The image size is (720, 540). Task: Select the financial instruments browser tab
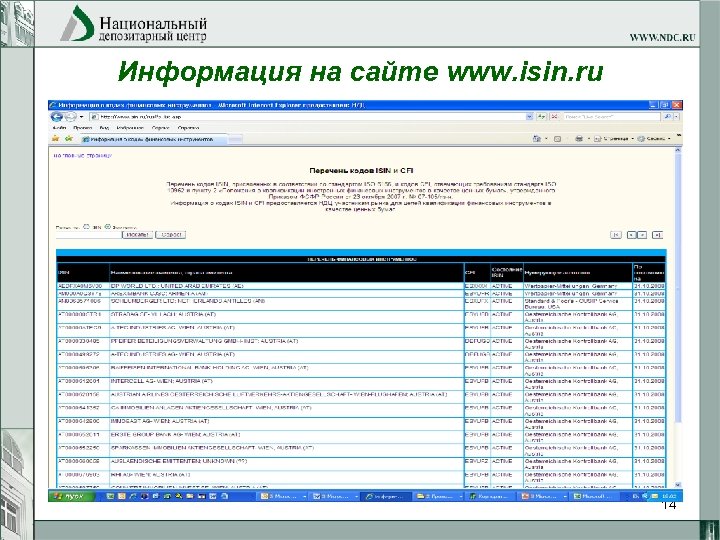pos(152,139)
